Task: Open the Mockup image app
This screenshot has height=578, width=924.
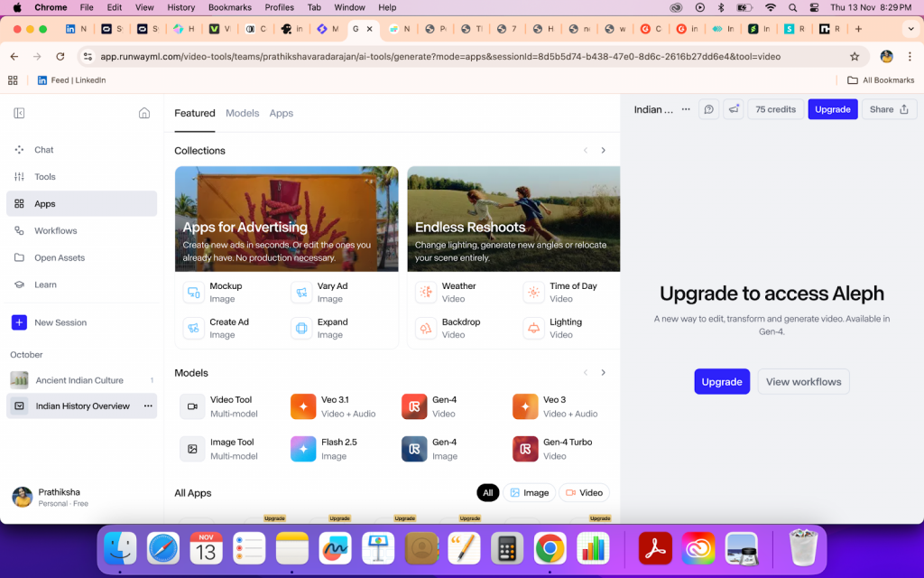Action: click(193, 292)
